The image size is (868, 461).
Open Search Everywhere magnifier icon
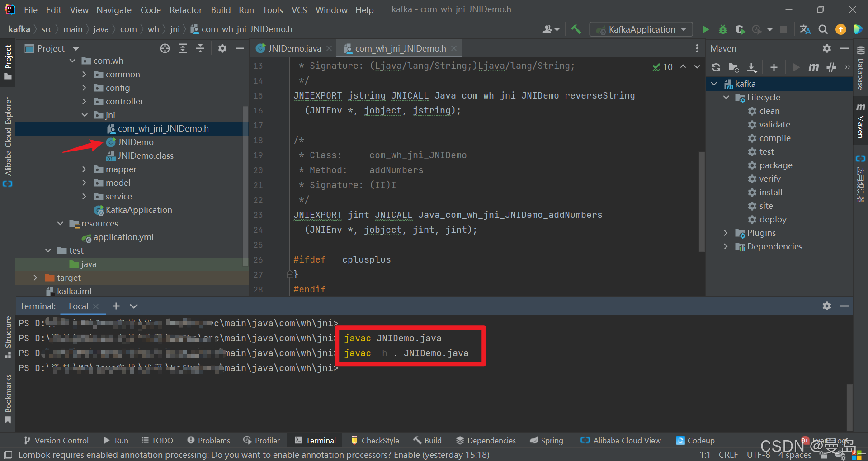coord(823,29)
